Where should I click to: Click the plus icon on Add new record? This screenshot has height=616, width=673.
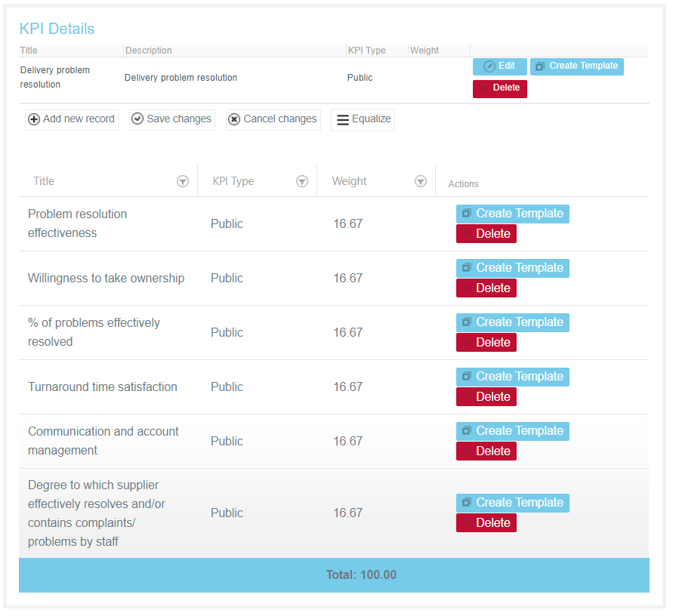[x=34, y=119]
